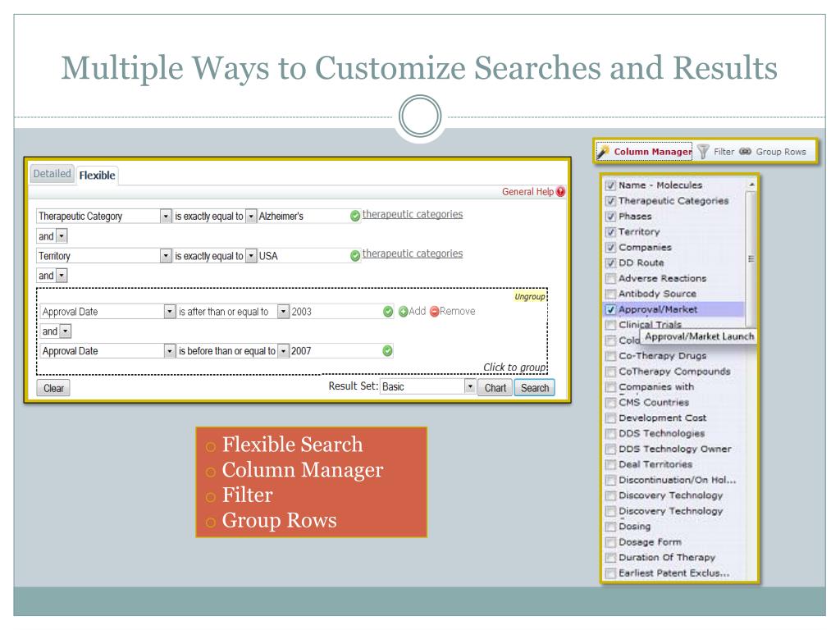Open the first Approval Date field dropdown

[x=169, y=311]
